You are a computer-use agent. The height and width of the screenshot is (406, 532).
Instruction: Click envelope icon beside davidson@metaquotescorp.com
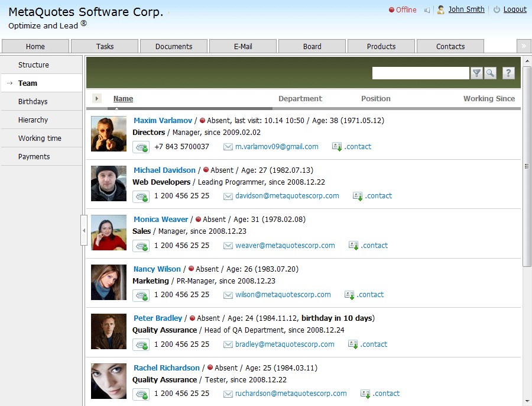tap(228, 196)
